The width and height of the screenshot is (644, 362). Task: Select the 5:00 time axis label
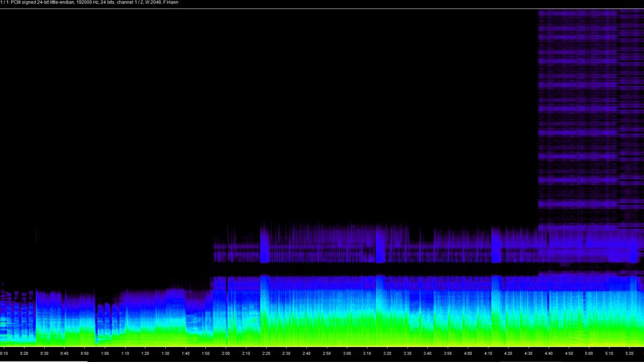point(588,354)
